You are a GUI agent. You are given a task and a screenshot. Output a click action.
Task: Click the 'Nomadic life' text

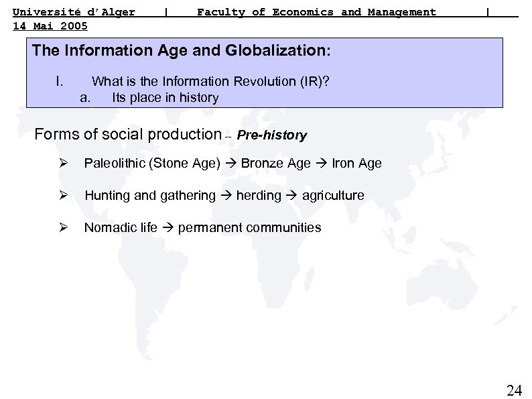[x=121, y=227]
